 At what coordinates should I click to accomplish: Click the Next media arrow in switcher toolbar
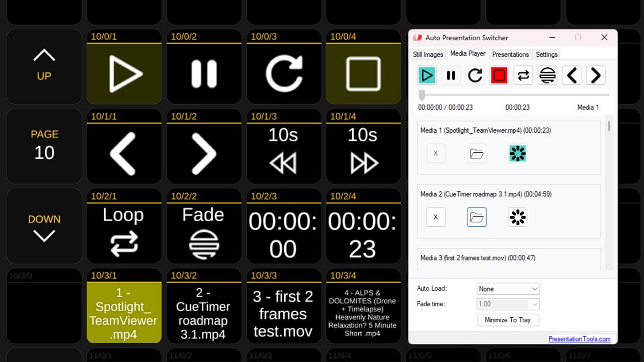[596, 75]
